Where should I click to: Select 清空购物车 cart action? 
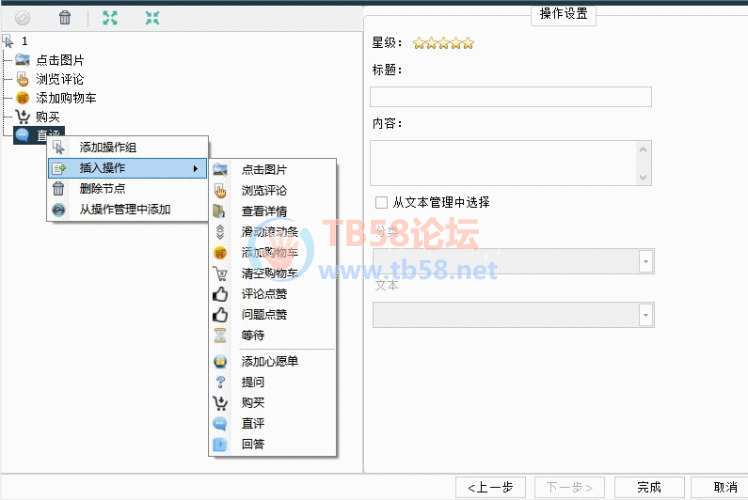coord(269,273)
